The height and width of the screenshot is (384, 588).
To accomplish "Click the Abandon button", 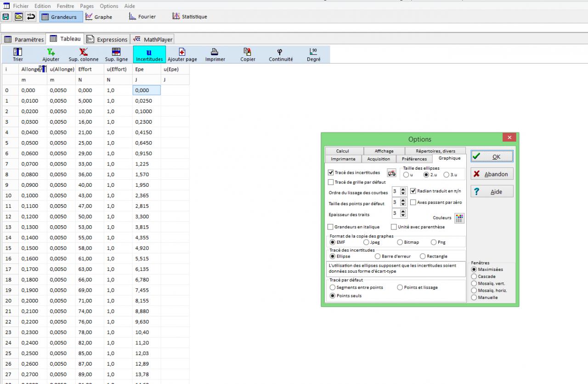I will 492,174.
